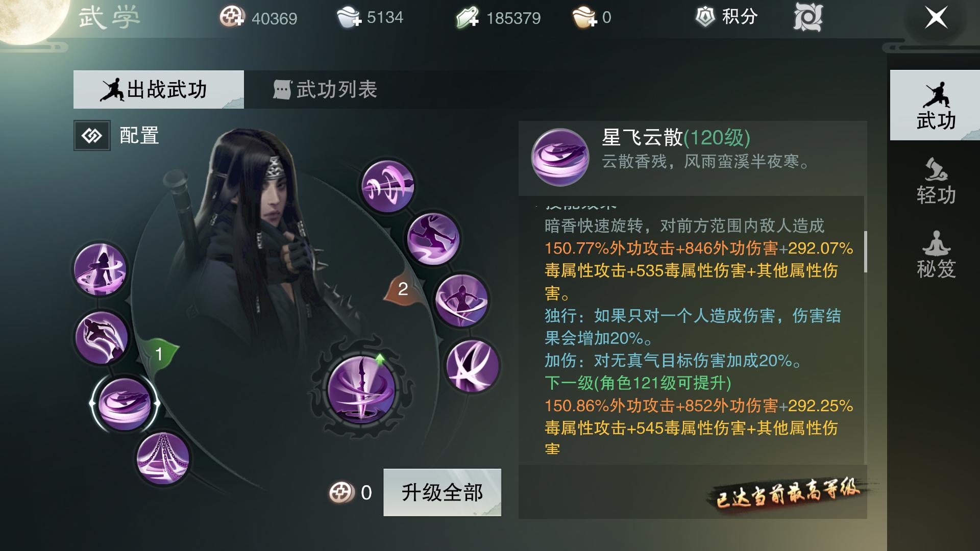Select the 星飞云散 spinning-disc skill slot
The width and height of the screenshot is (980, 551).
[x=124, y=404]
